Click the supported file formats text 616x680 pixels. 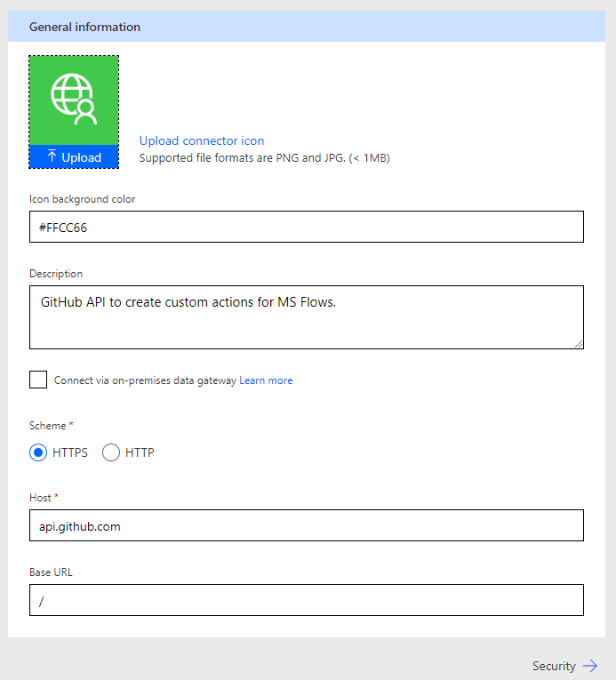[264, 158]
